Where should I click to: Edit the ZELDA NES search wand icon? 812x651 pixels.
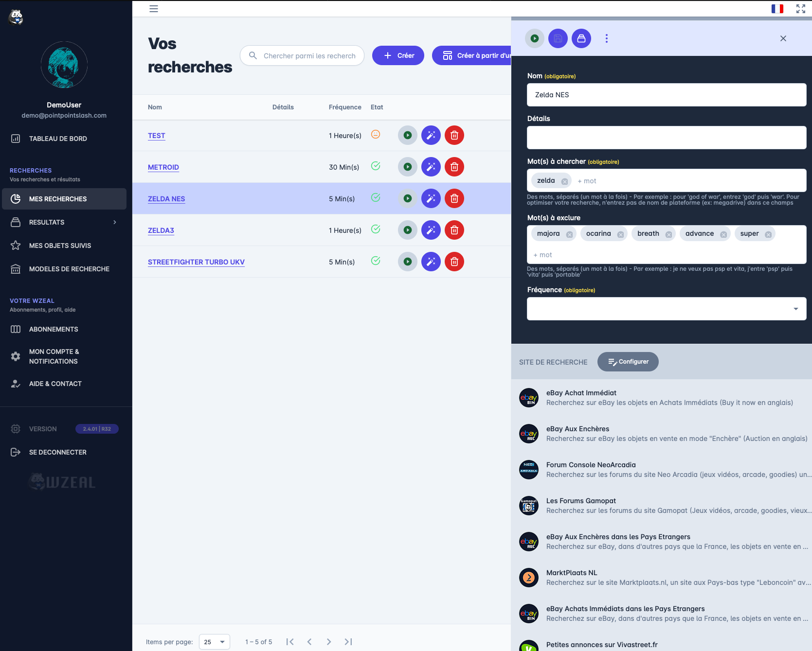click(x=431, y=198)
